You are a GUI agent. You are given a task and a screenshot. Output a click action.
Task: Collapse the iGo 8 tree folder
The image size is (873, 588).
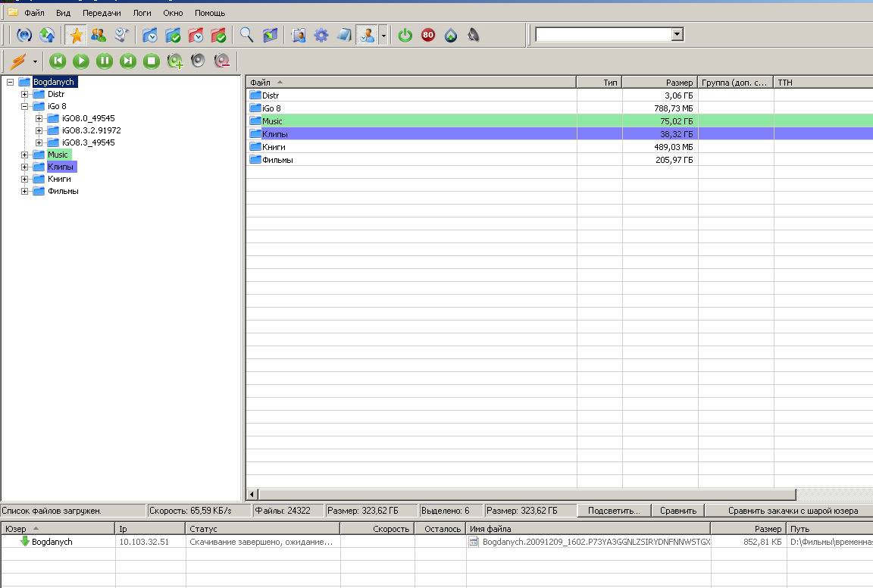click(24, 107)
